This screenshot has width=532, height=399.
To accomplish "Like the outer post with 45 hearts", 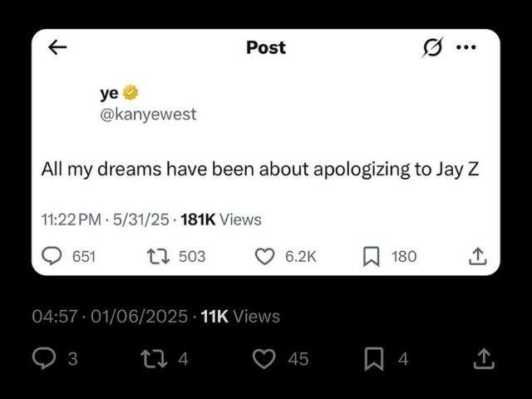I will click(x=264, y=359).
